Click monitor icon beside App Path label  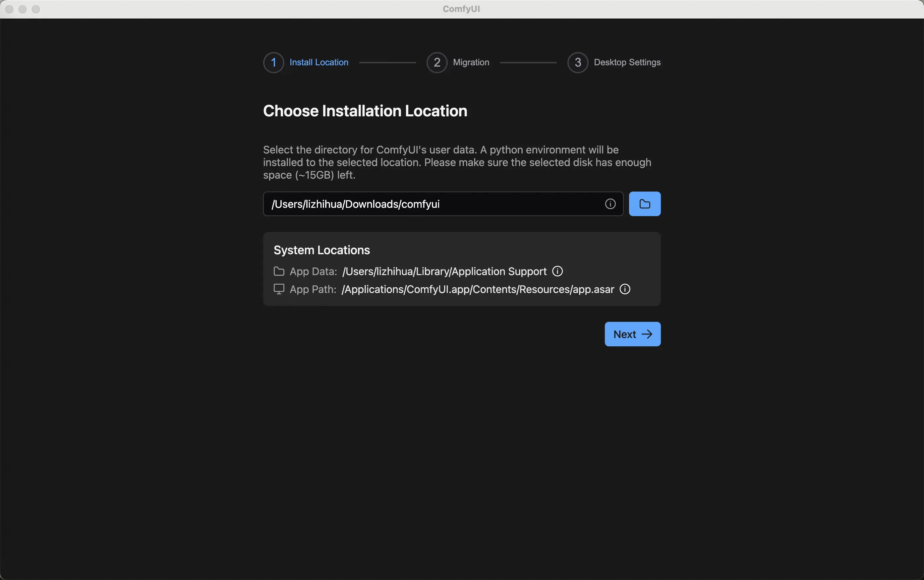[x=279, y=289]
